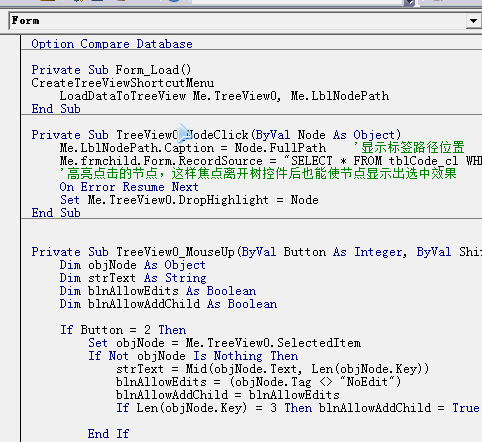Viewport: 482px width, 442px height.
Task: Click the Dim objNode As Object line
Action: pyautogui.click(x=133, y=265)
